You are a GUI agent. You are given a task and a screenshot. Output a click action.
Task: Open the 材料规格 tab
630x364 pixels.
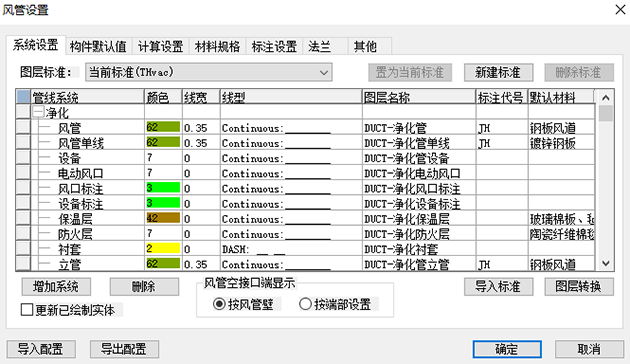point(217,46)
